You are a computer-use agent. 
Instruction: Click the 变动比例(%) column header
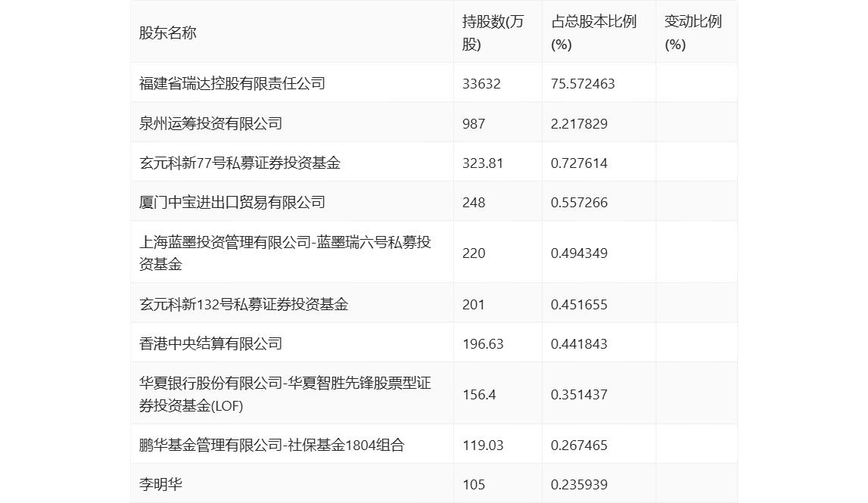click(x=693, y=33)
